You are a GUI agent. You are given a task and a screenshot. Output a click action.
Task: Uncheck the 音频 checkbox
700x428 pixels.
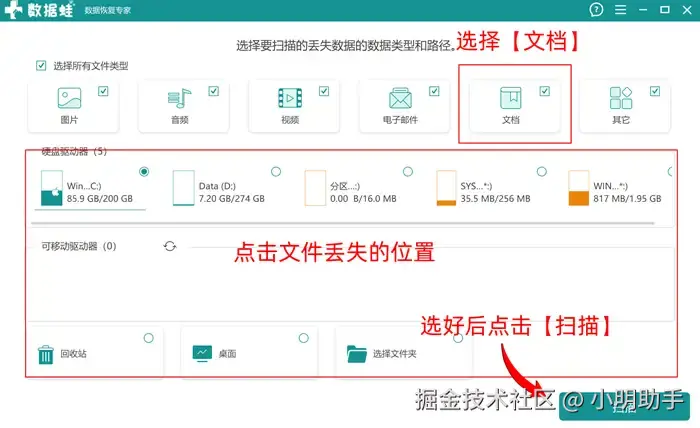click(213, 91)
